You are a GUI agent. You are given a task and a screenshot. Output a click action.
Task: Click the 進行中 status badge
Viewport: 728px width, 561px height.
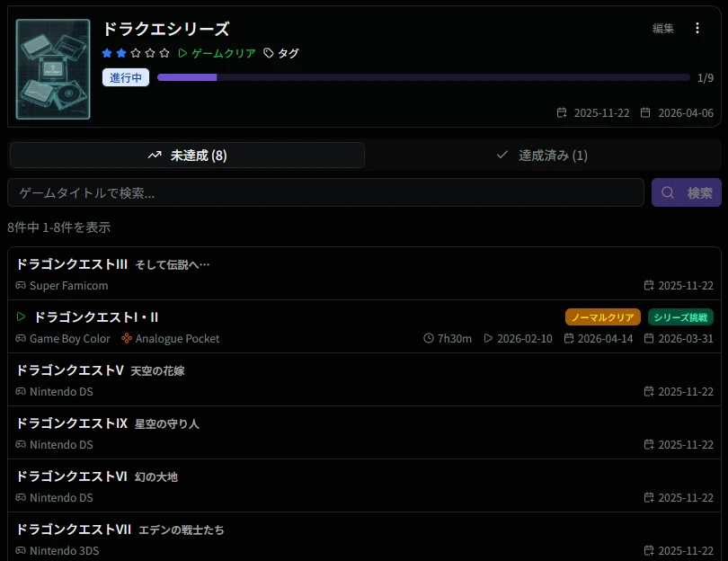click(x=125, y=77)
